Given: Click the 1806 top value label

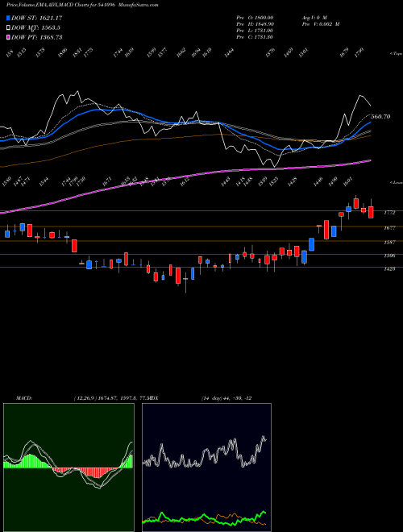Looking at the screenshot, I should click(62, 52).
